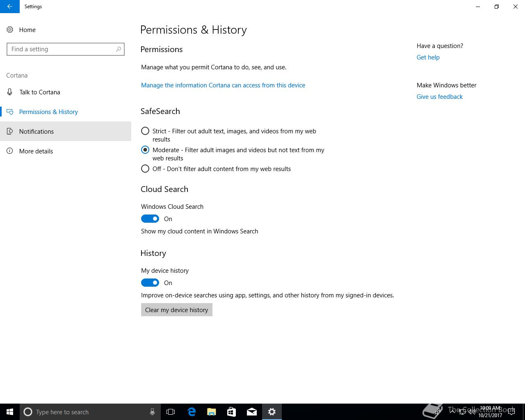This screenshot has height=420, width=525.
Task: Open Talk to Cortana section
Action: point(66,92)
